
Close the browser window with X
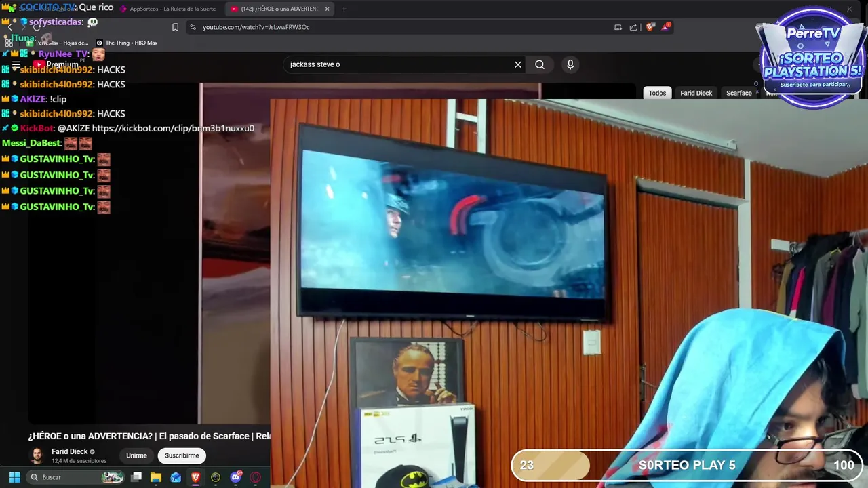849,9
